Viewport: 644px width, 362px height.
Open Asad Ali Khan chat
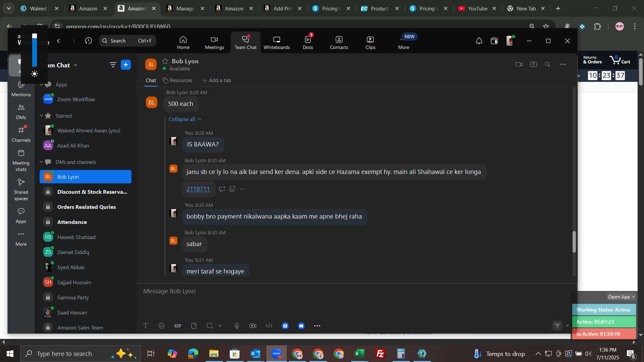click(86, 145)
